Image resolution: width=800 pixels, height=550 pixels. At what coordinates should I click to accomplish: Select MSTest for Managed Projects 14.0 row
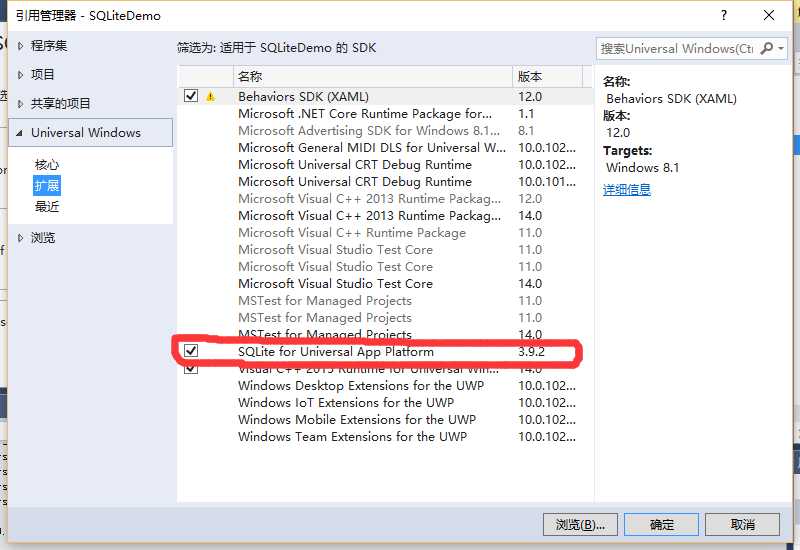(x=385, y=333)
